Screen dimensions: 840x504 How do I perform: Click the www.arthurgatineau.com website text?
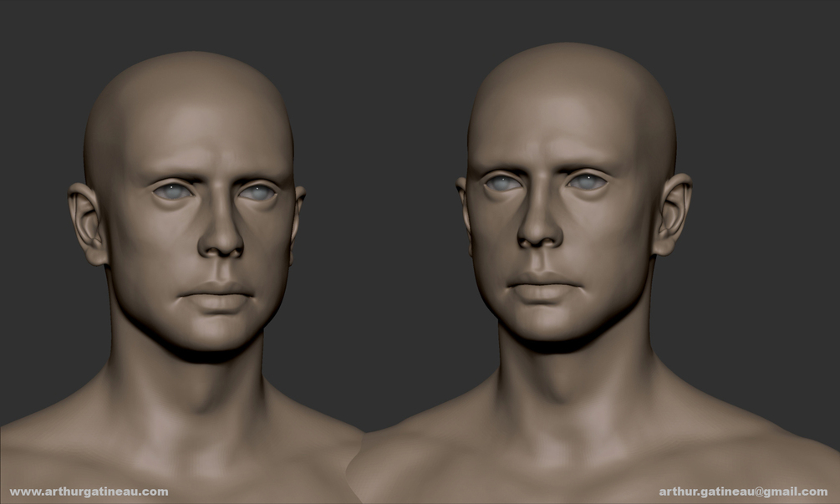(x=89, y=491)
